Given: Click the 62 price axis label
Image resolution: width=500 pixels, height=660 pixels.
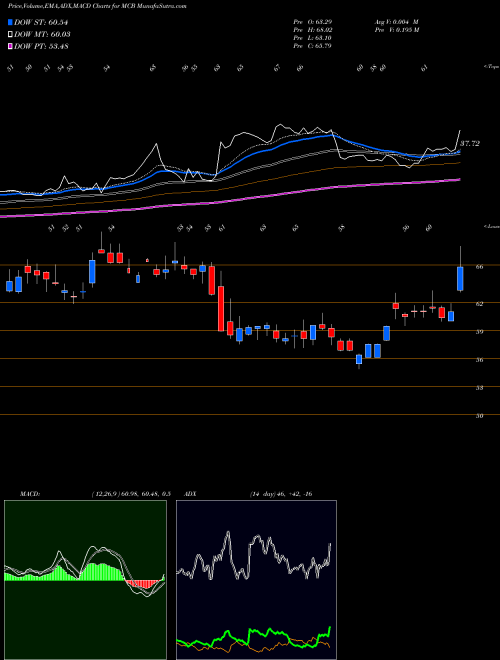Looking at the screenshot, I should (479, 303).
